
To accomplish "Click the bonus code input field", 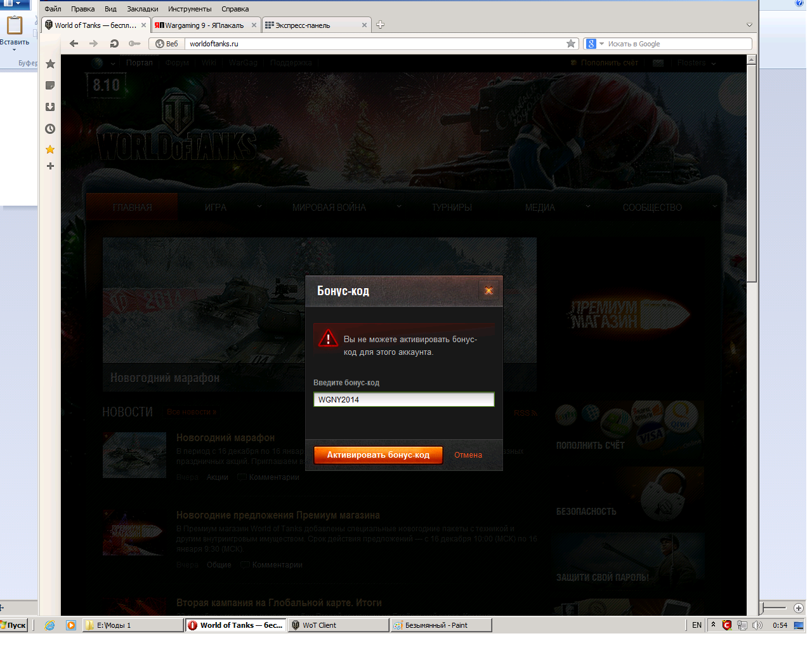I will 403,399.
